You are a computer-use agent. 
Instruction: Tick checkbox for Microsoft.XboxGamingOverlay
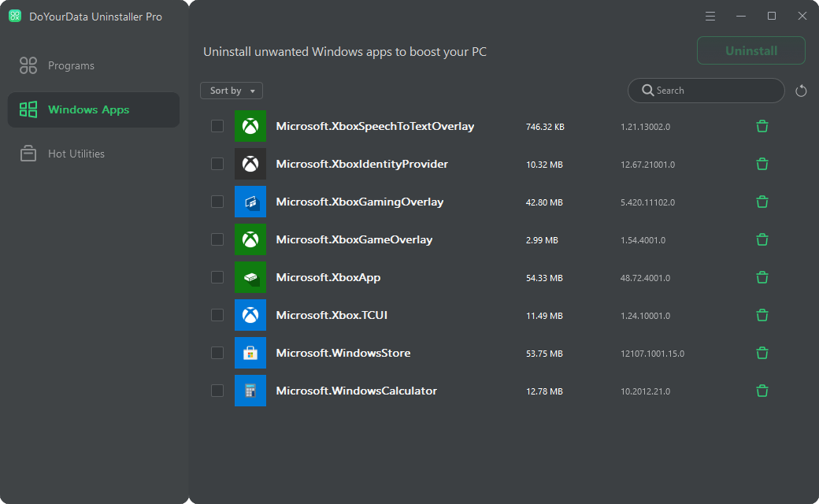[x=217, y=202]
